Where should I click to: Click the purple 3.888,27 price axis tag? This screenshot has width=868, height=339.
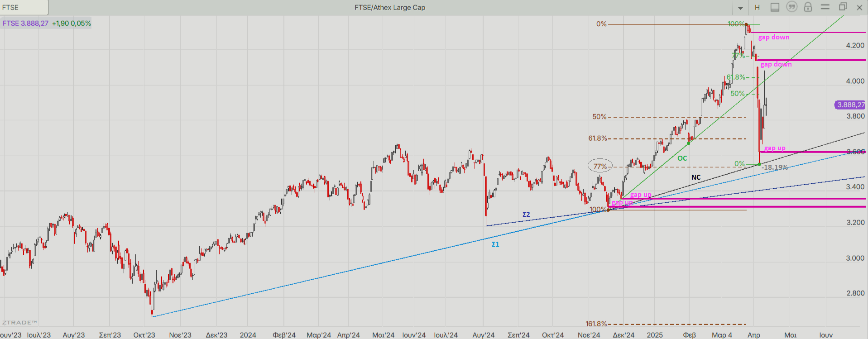coord(850,105)
